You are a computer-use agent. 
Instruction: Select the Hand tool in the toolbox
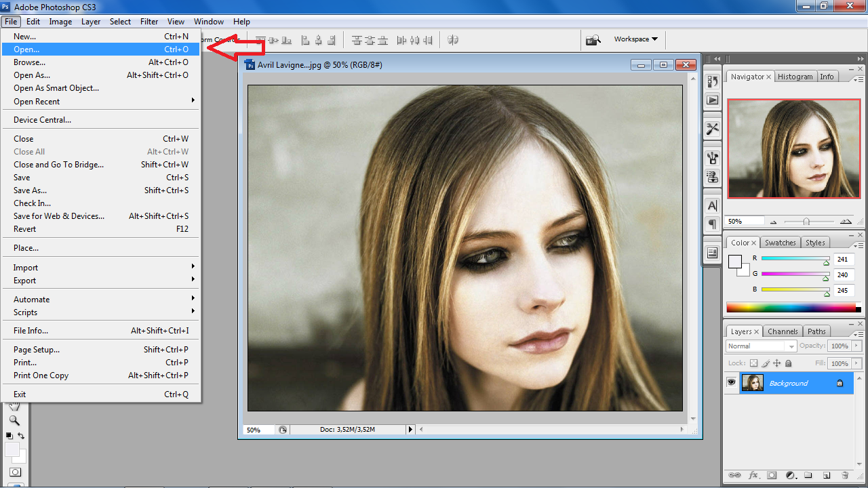(x=14, y=407)
